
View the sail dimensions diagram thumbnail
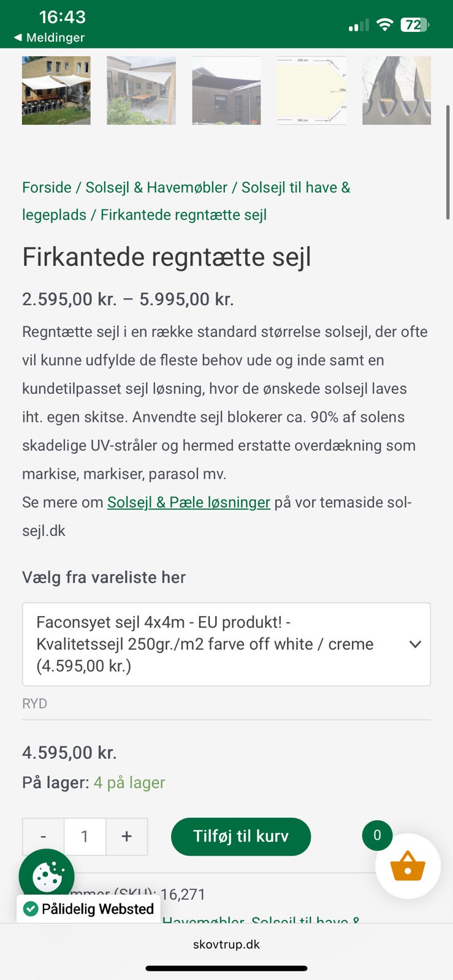click(x=311, y=90)
